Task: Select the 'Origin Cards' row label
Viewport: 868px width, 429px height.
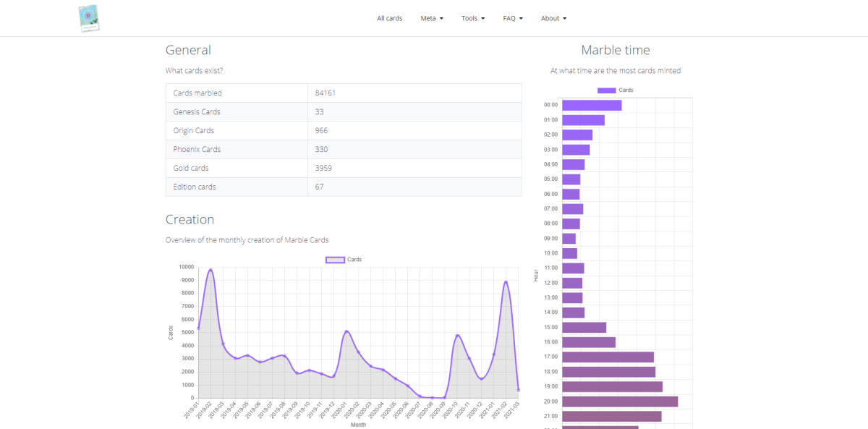Action: click(194, 131)
